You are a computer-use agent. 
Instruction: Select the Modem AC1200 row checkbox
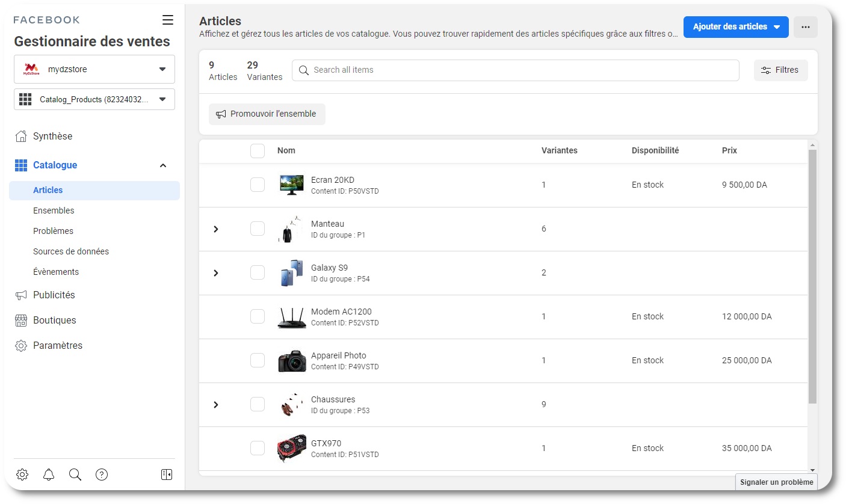[x=258, y=316]
